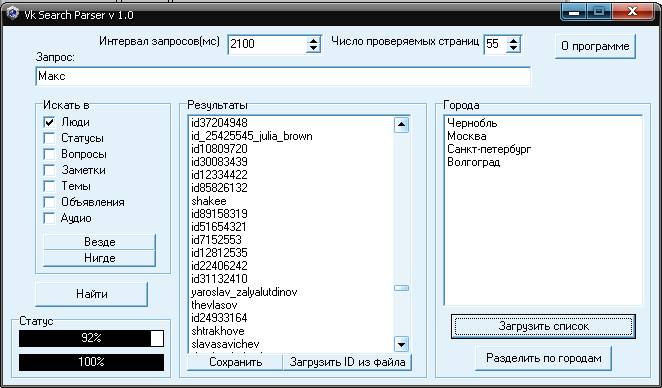Click the results scrollbar thumb

click(x=401, y=288)
